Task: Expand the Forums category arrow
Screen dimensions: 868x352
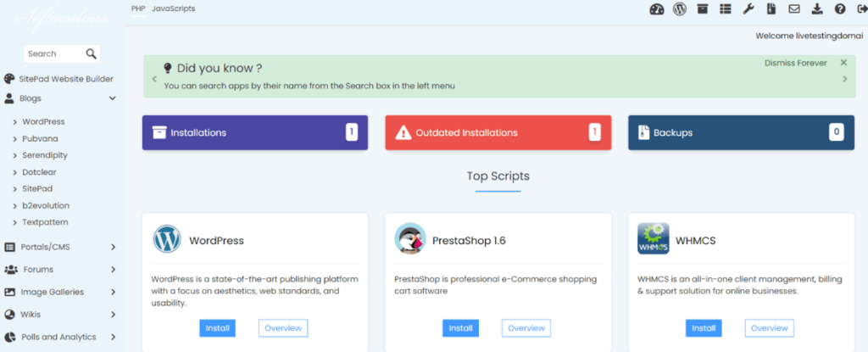Action: point(113,270)
